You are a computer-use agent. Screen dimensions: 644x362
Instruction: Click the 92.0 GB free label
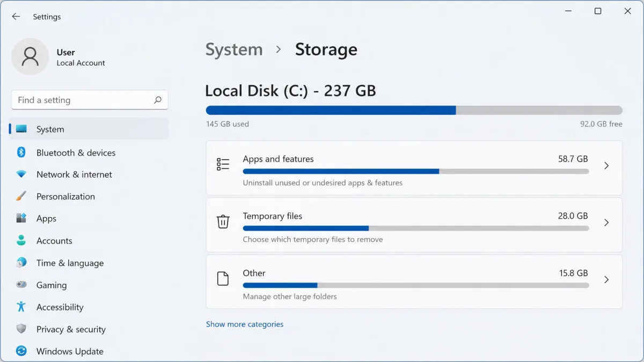click(x=601, y=124)
